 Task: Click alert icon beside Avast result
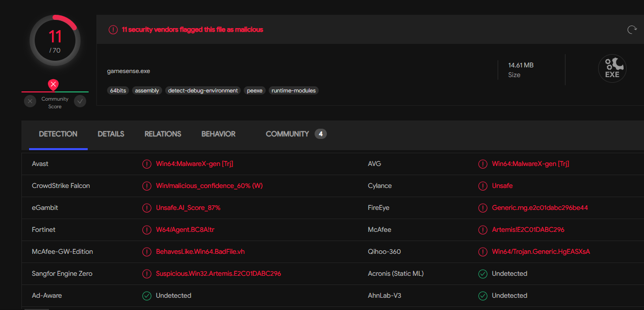147,164
